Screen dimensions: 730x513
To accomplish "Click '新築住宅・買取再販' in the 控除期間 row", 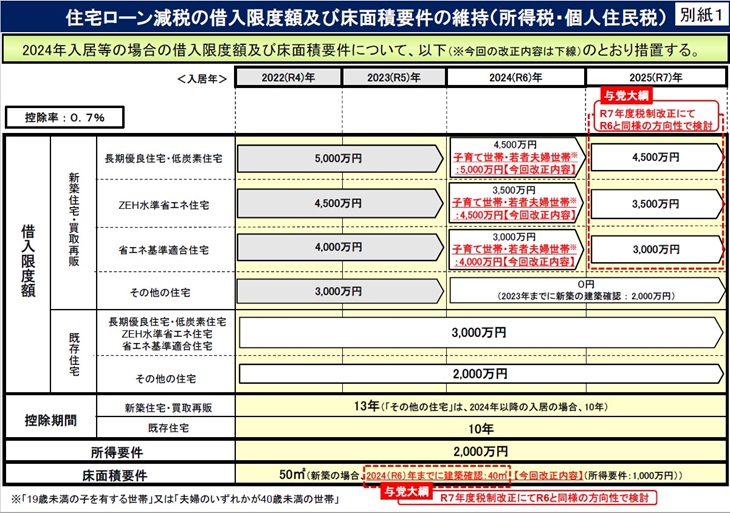I will point(169,408).
